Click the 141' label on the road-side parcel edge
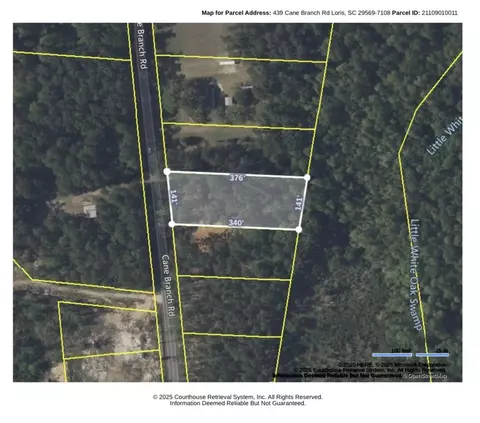 [x=173, y=197]
